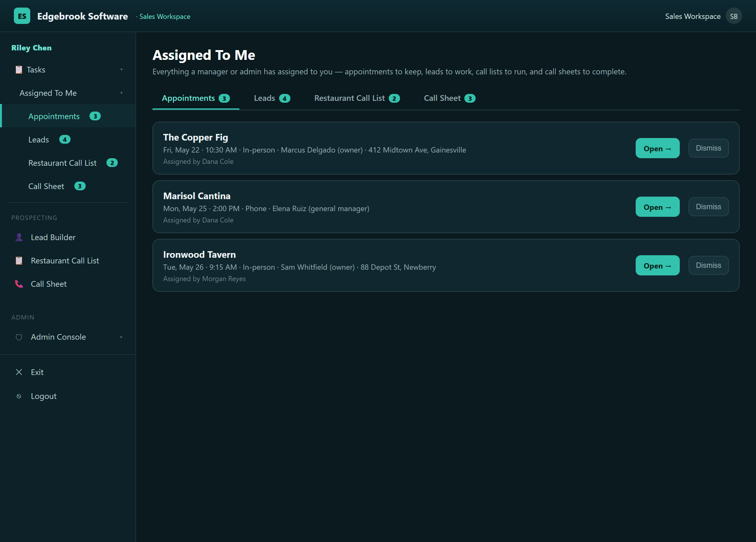This screenshot has height=542, width=756.
Task: Open The Copper Fig appointment
Action: tap(657, 148)
